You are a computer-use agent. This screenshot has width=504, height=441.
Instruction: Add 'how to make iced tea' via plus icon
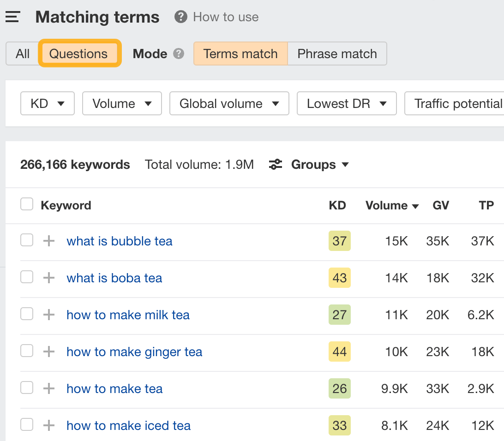(48, 425)
